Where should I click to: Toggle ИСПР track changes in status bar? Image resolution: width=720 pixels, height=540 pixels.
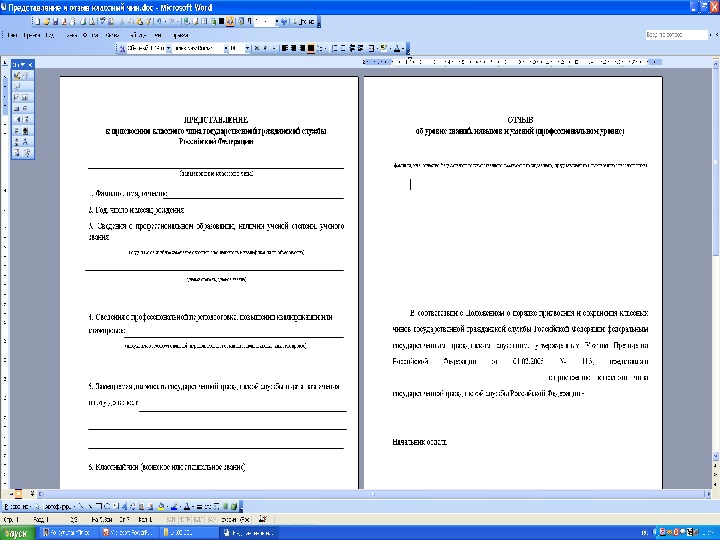[x=183, y=519]
